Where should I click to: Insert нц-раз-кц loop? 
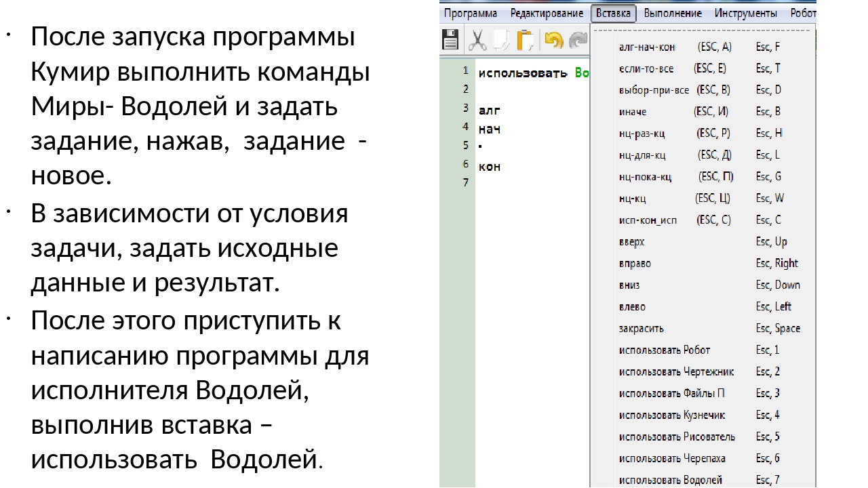pos(704,134)
